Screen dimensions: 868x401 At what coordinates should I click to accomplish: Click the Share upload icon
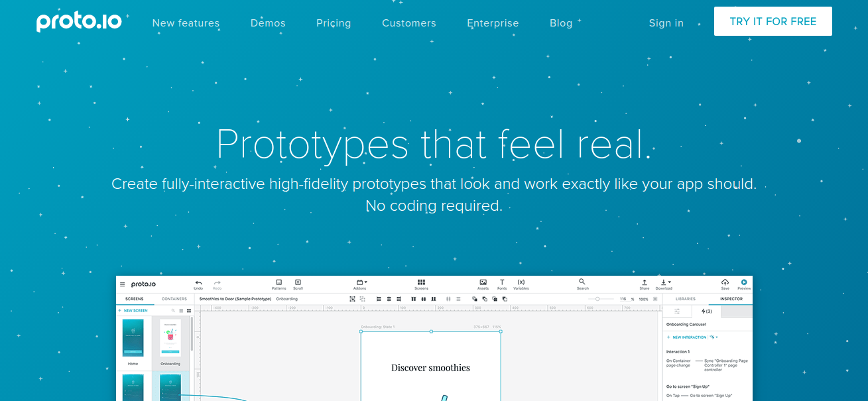click(x=645, y=282)
